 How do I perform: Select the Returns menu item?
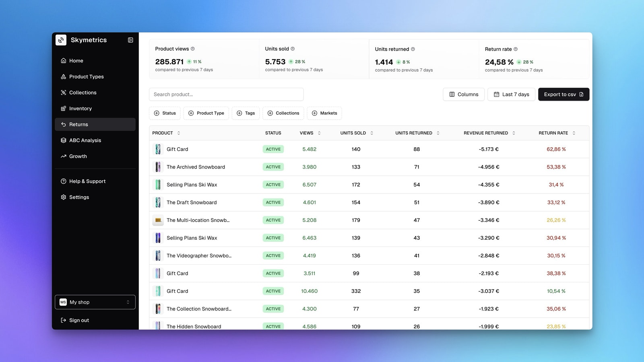(x=95, y=124)
